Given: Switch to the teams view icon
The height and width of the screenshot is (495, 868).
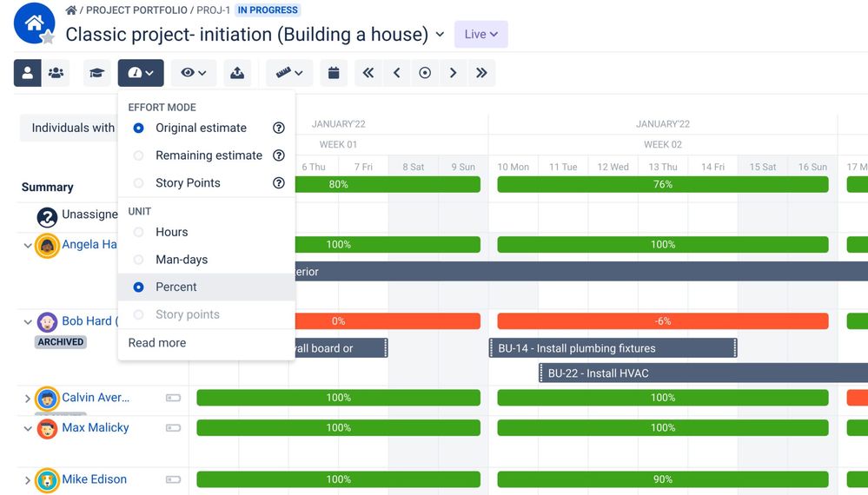Looking at the screenshot, I should [56, 73].
